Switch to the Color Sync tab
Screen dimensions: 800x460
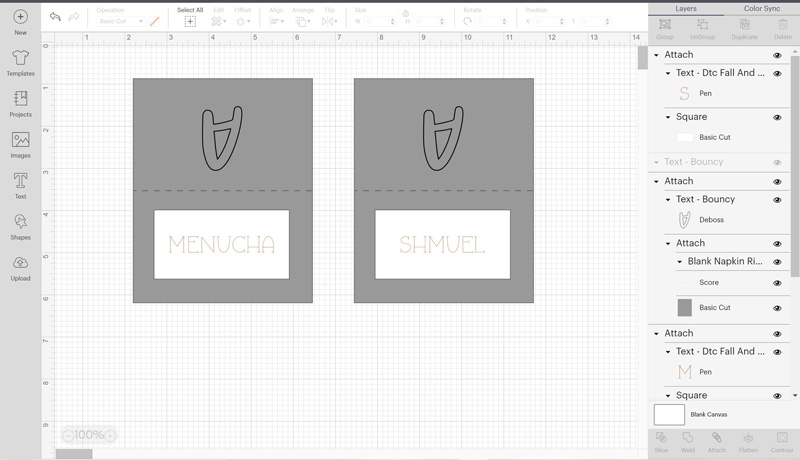(x=762, y=9)
